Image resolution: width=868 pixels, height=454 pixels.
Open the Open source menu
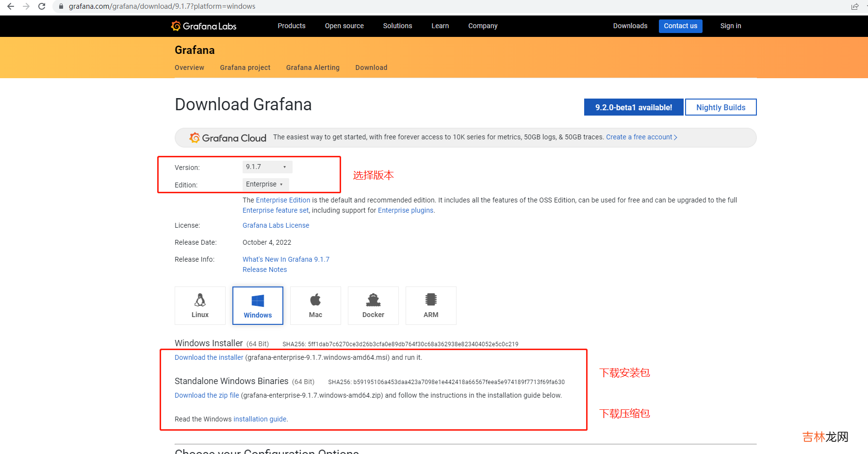pyautogui.click(x=344, y=26)
